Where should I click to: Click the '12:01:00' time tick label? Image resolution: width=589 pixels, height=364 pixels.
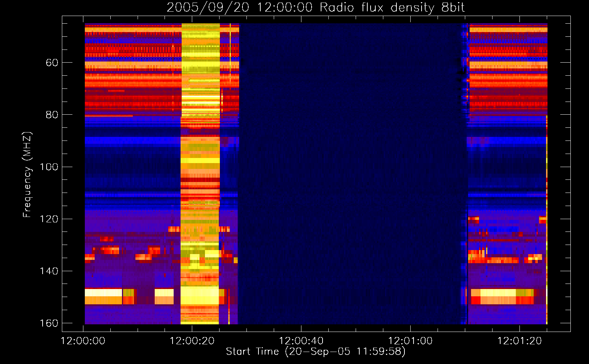pos(410,341)
